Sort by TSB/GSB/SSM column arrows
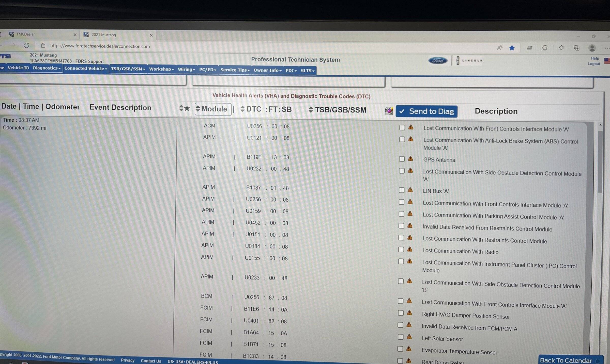Image resolution: width=610 pixels, height=364 pixels. (x=311, y=110)
